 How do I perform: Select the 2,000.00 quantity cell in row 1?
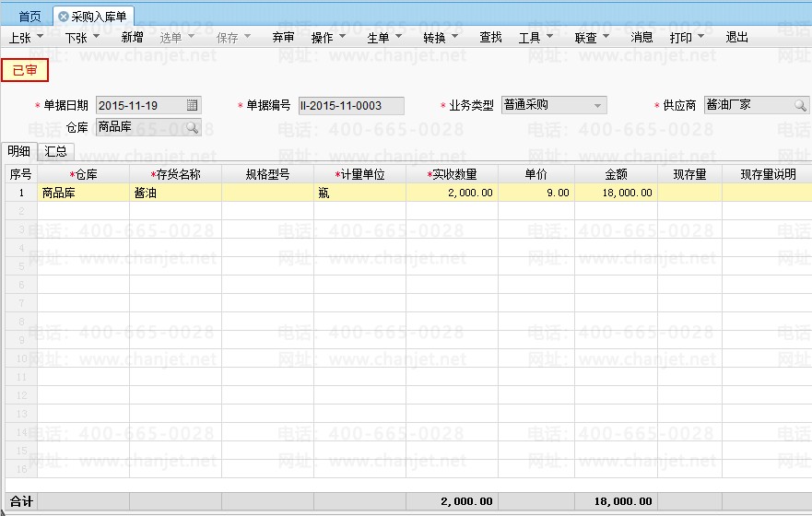(x=453, y=193)
